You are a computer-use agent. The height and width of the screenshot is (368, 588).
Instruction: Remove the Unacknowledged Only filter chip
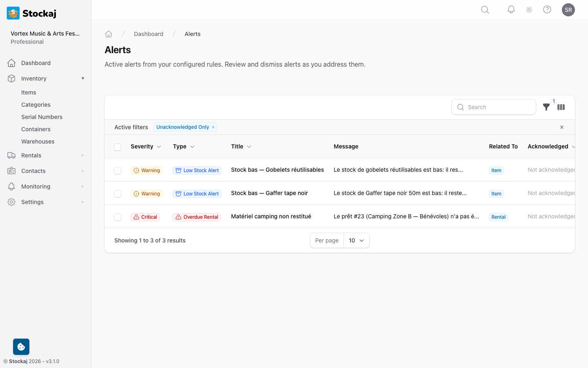pyautogui.click(x=213, y=127)
